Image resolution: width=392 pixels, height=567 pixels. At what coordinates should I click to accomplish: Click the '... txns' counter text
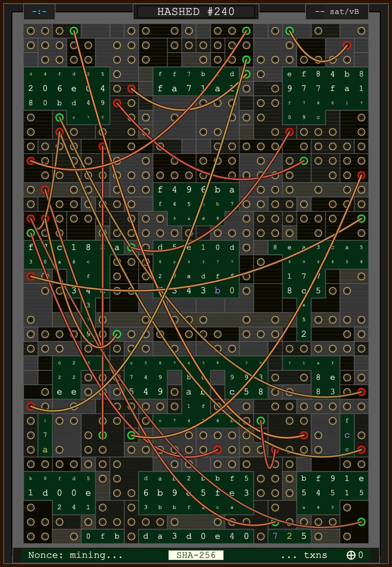[x=304, y=555]
